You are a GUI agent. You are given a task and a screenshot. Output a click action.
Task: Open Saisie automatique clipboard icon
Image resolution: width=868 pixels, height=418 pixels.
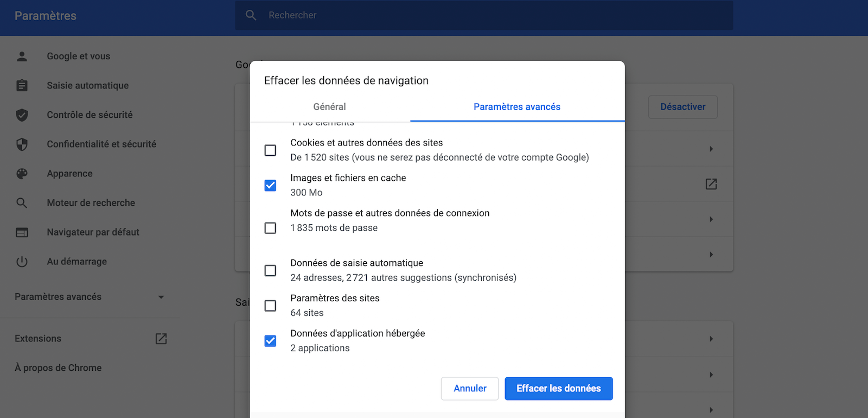[x=22, y=86]
